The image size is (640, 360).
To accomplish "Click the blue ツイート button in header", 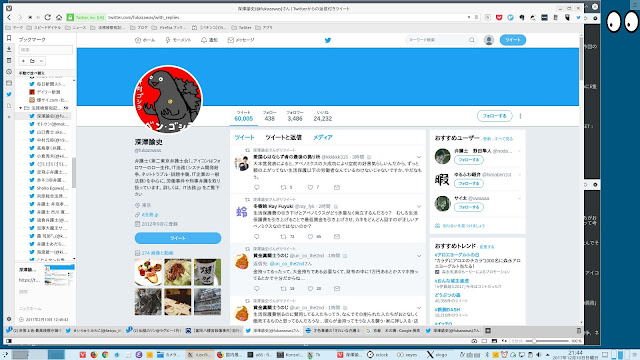I will [x=513, y=40].
